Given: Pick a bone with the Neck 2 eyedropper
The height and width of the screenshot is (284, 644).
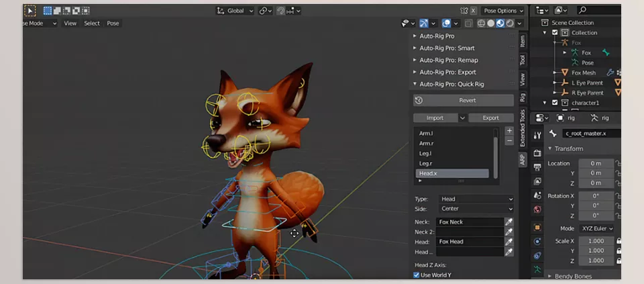Looking at the screenshot, I should pyautogui.click(x=509, y=232).
